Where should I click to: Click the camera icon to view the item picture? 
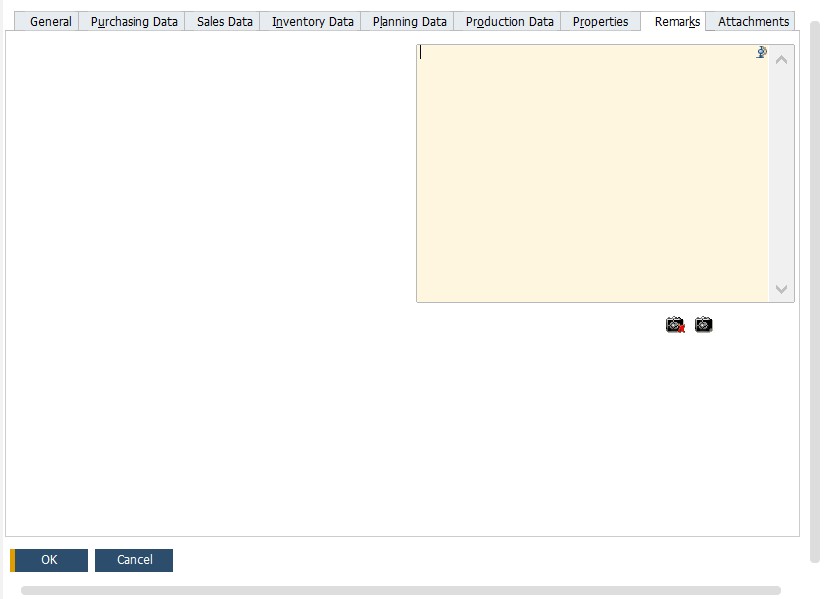pyautogui.click(x=702, y=324)
